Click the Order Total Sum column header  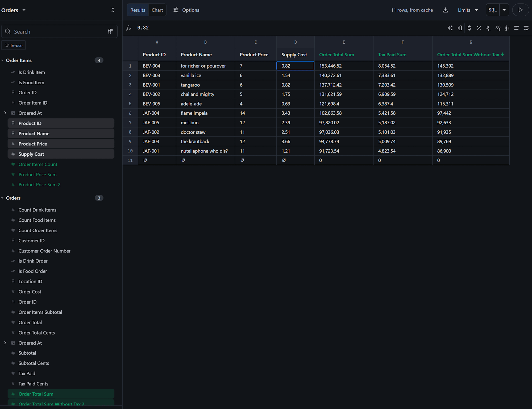coord(344,55)
